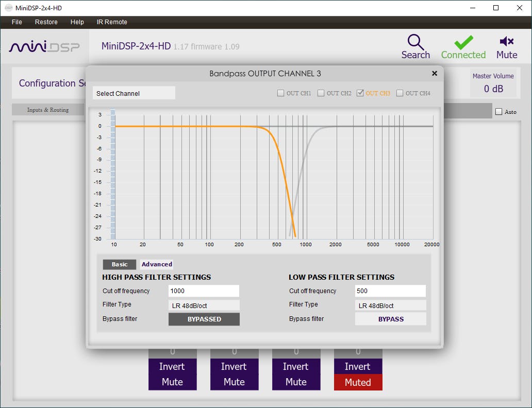This screenshot has width=532, height=408.
Task: Unmute output with the red Muted button
Action: (358, 382)
